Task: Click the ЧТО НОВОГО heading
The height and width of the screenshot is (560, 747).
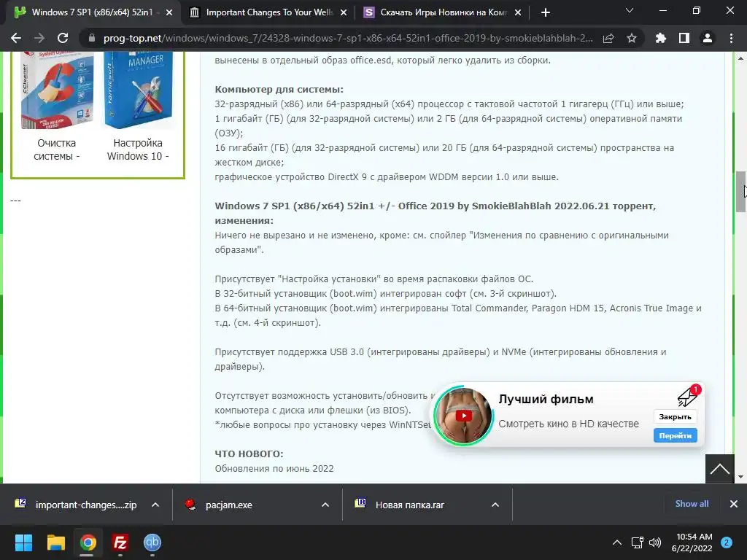Action: pos(249,454)
